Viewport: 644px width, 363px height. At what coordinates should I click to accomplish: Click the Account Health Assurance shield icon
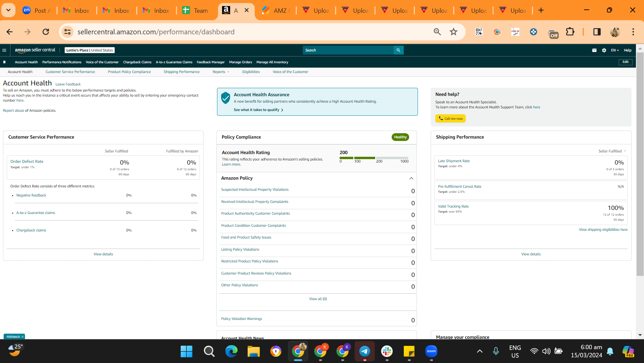point(225,98)
